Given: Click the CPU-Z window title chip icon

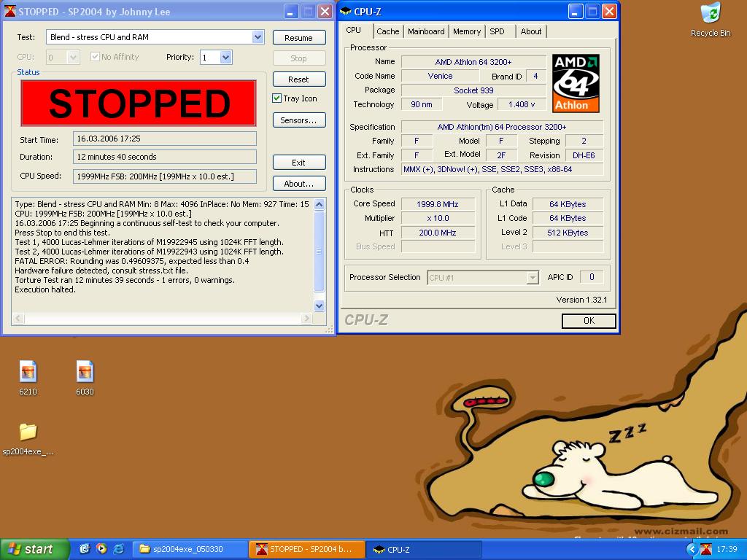Looking at the screenshot, I should (345, 12).
